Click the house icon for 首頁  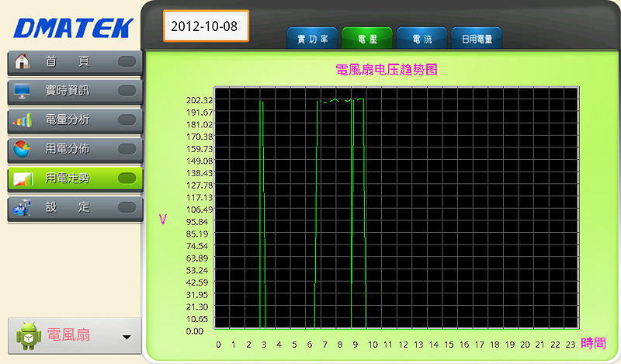[x=23, y=61]
